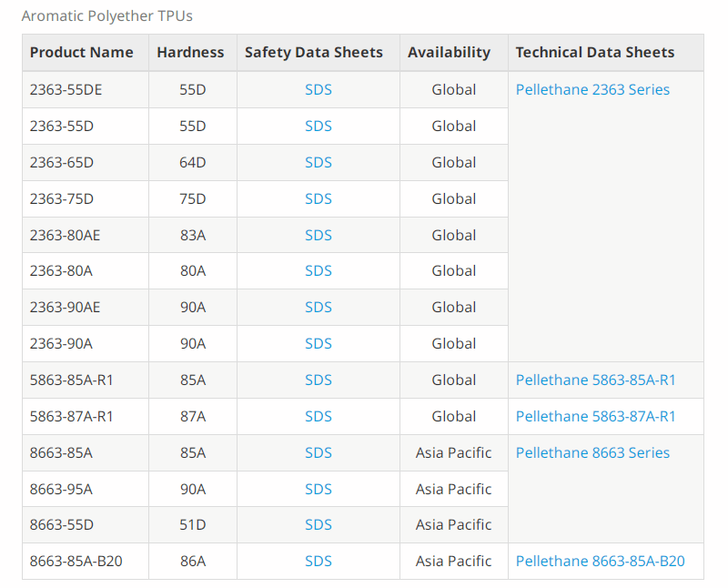Click Global availability for 5863-85A-R1

tap(453, 380)
